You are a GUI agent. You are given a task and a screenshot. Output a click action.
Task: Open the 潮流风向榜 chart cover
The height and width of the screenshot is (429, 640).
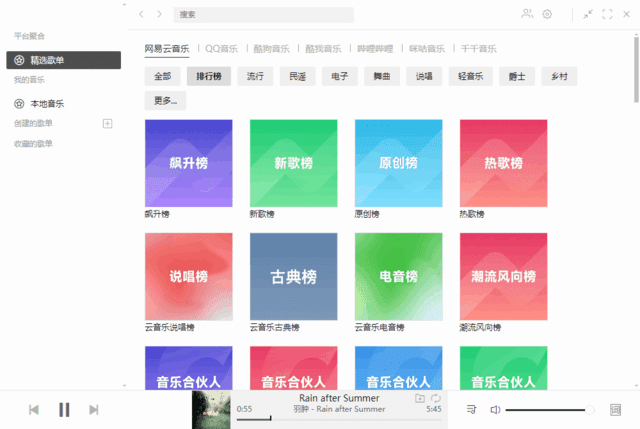tap(503, 276)
